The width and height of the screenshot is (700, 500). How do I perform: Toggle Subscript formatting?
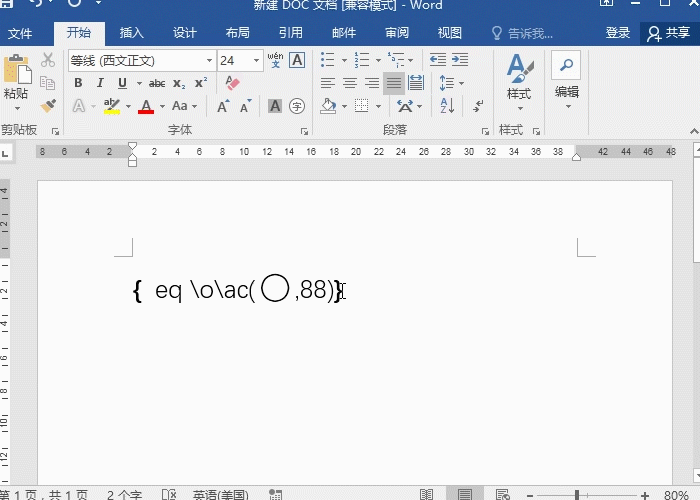[179, 83]
